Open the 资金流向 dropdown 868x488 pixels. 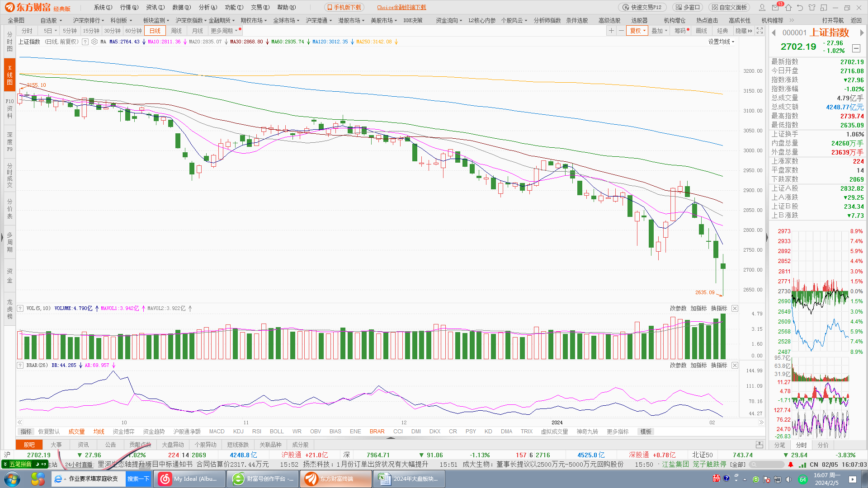(449, 20)
